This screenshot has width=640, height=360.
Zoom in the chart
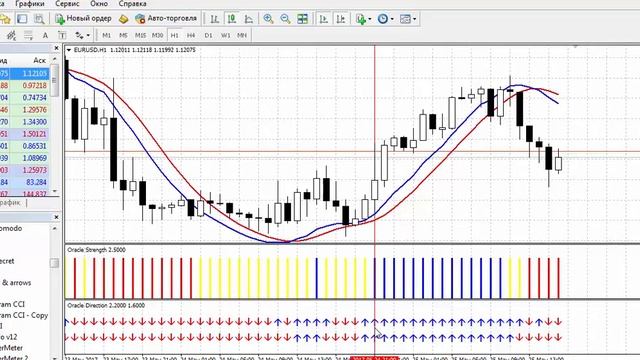(x=268, y=19)
